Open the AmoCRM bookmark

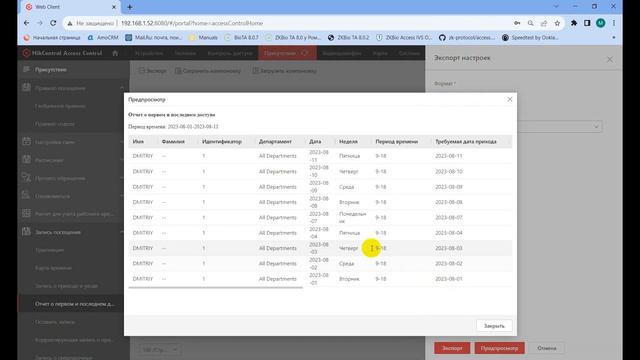click(103, 38)
